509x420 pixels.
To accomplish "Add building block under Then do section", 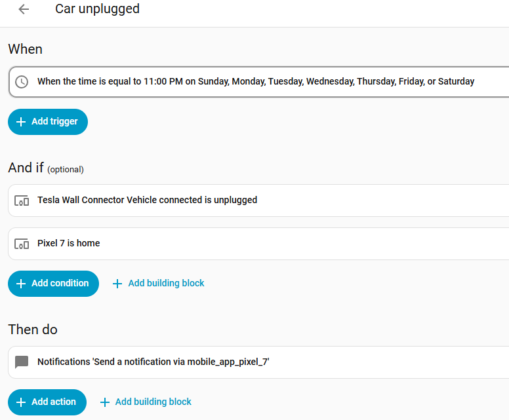I will (x=153, y=402).
